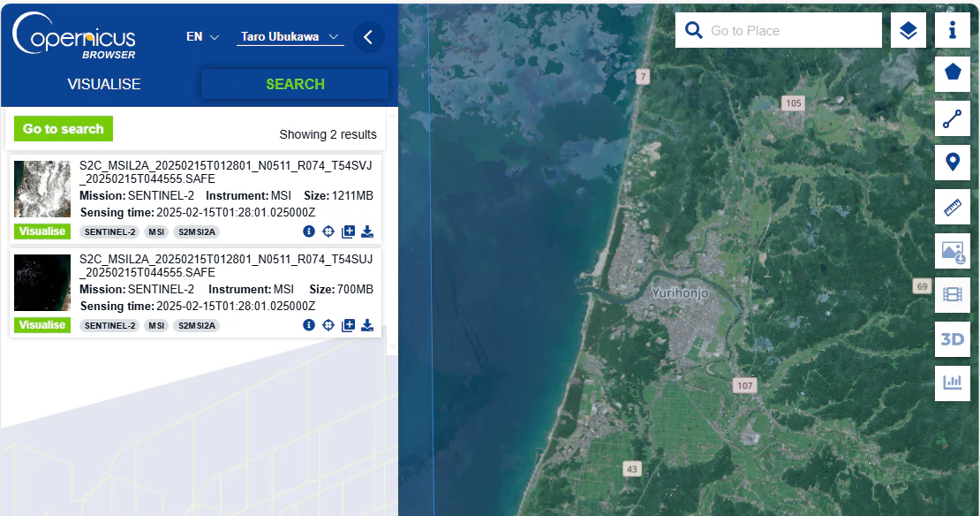Open the Copernicus Browser logo home
This screenshot has width=980, height=516.
74,36
